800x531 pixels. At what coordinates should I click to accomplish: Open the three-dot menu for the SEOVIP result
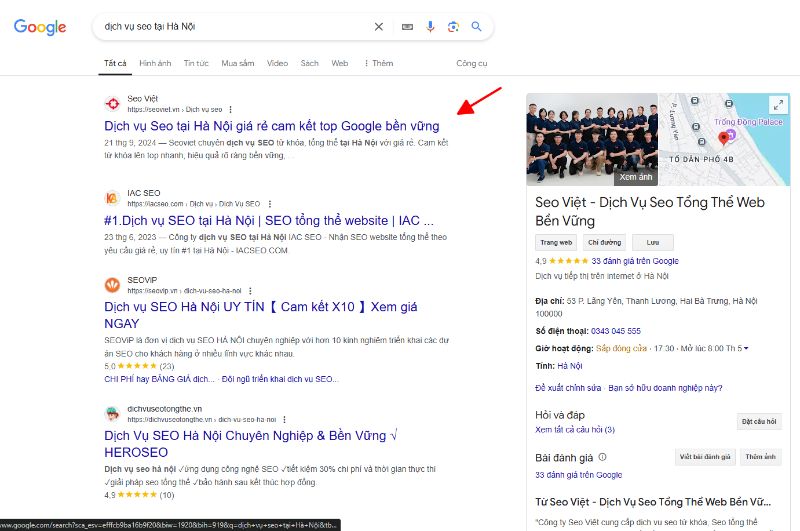coord(250,291)
